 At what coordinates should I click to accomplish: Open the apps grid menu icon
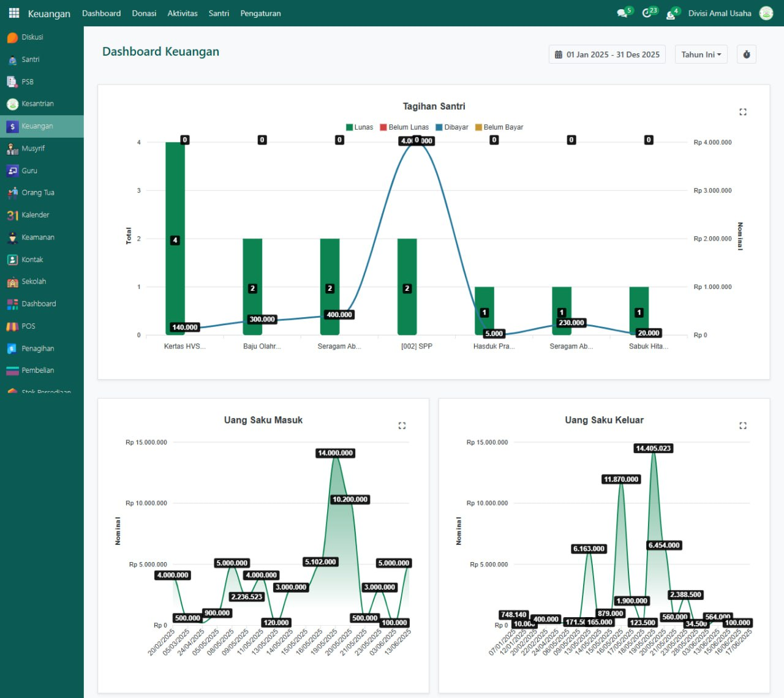(x=13, y=13)
